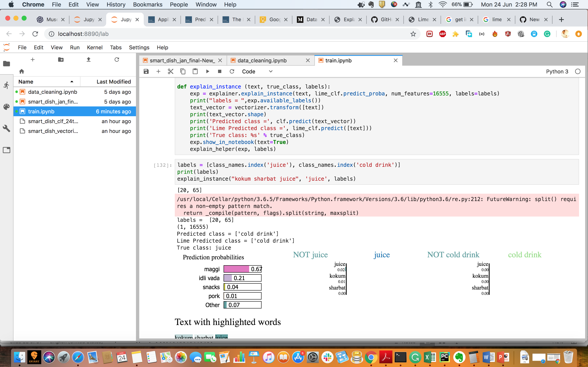Toggle the bookmark star for this page

413,34
